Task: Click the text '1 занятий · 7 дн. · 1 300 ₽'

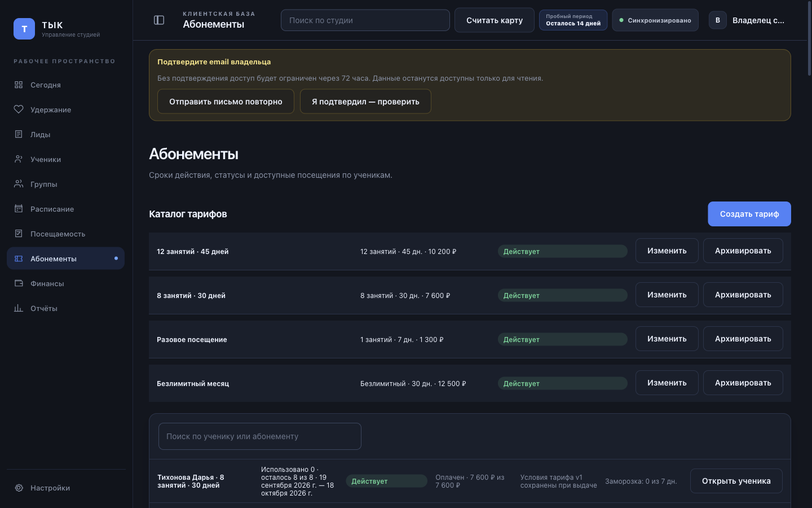Action: click(402, 340)
